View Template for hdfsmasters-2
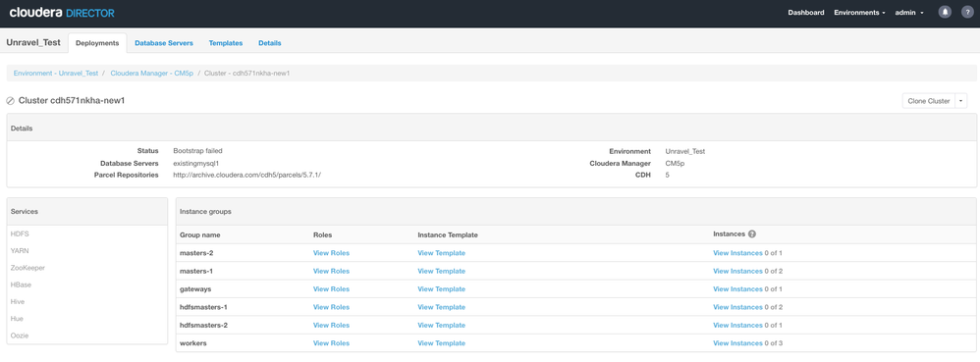 tap(441, 326)
